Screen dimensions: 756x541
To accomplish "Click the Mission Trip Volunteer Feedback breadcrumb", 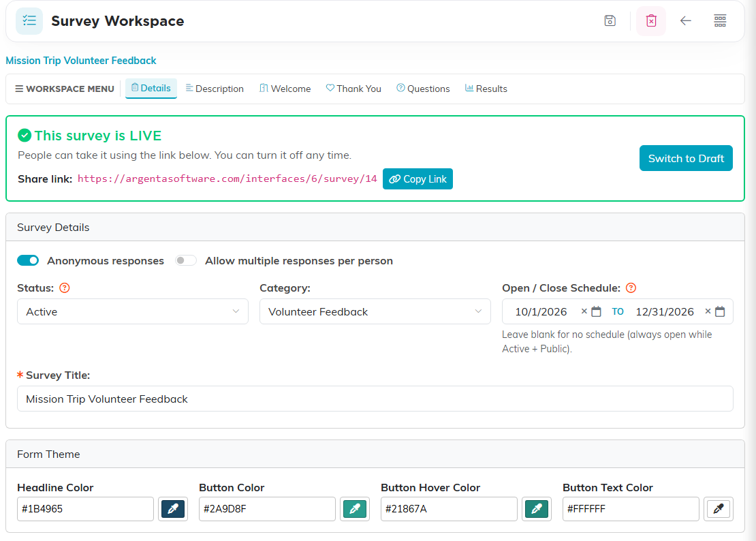I will click(x=81, y=61).
